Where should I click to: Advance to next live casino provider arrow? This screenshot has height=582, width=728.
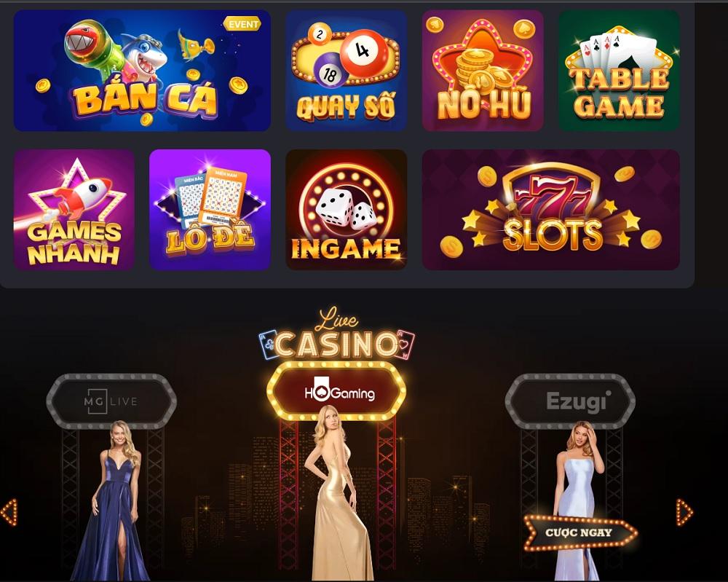[684, 512]
